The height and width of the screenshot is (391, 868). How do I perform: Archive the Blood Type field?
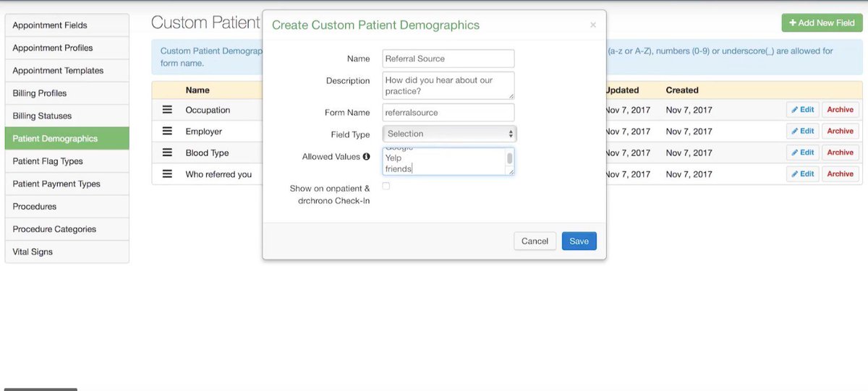pos(841,152)
